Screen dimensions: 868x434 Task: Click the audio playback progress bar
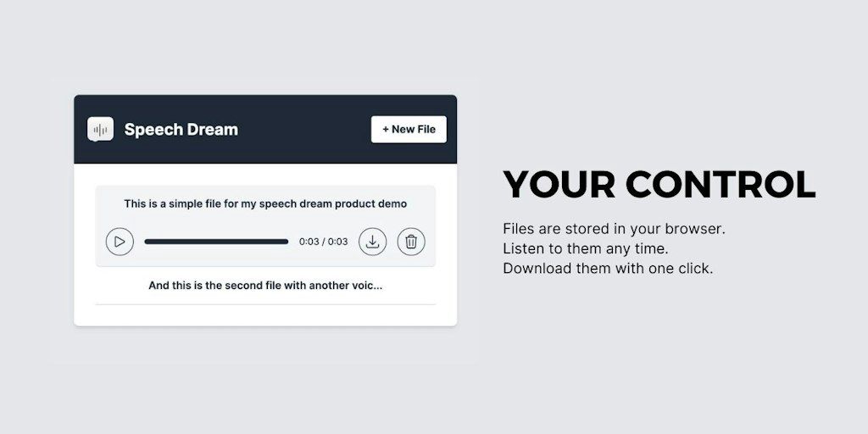point(216,242)
